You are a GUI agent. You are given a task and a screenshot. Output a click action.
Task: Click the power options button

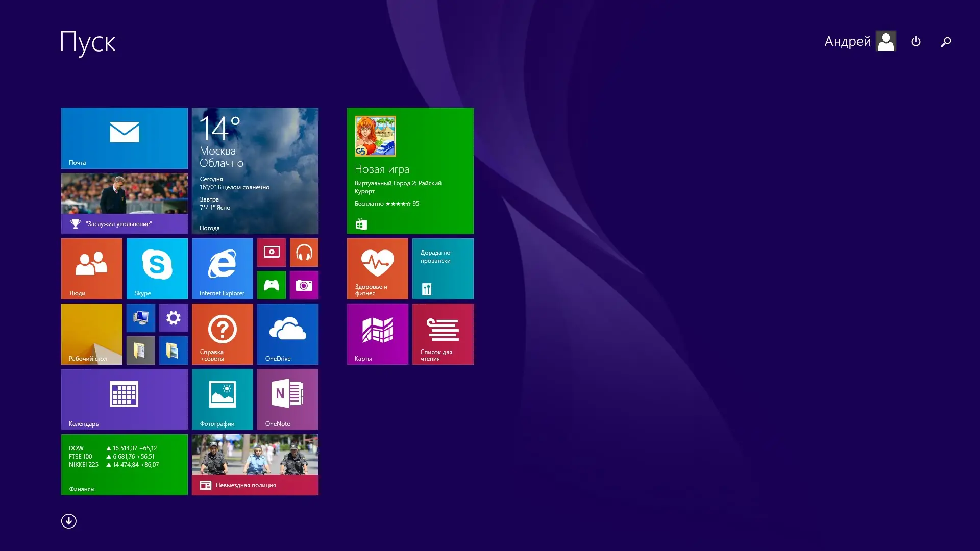[x=916, y=41]
